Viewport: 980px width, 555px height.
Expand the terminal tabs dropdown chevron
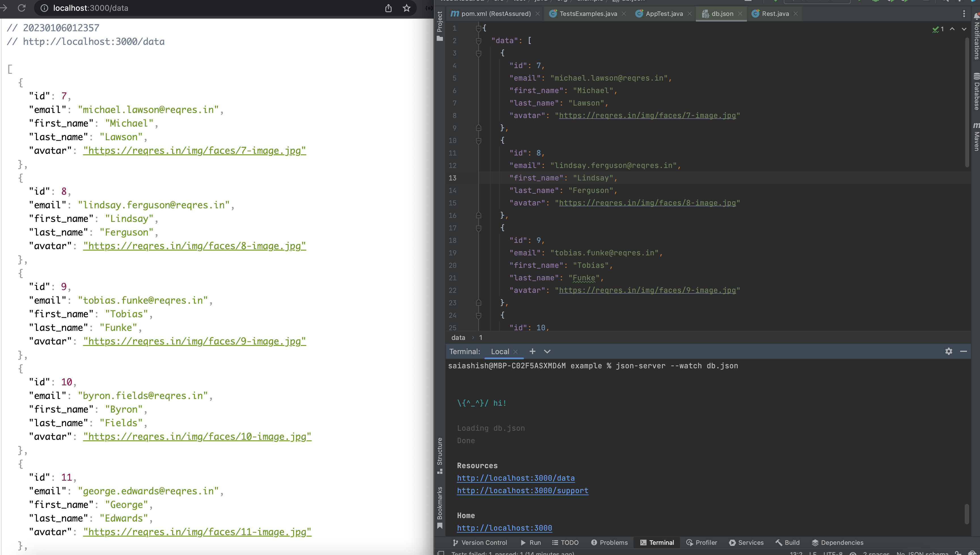pyautogui.click(x=547, y=351)
